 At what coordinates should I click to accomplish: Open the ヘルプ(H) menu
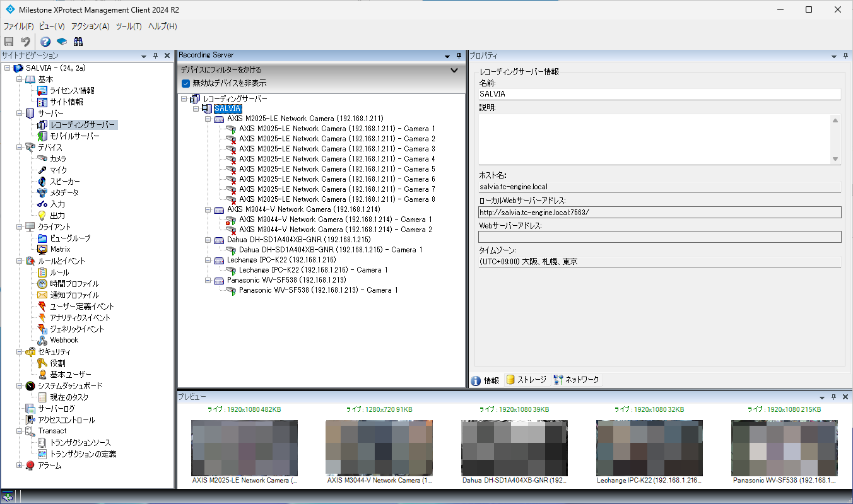pyautogui.click(x=162, y=26)
